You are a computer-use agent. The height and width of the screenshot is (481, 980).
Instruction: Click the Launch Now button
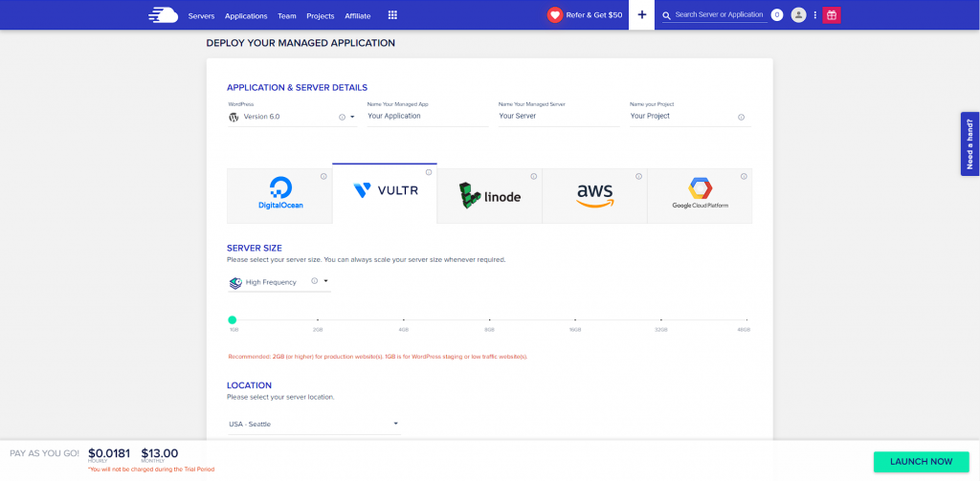click(x=922, y=462)
